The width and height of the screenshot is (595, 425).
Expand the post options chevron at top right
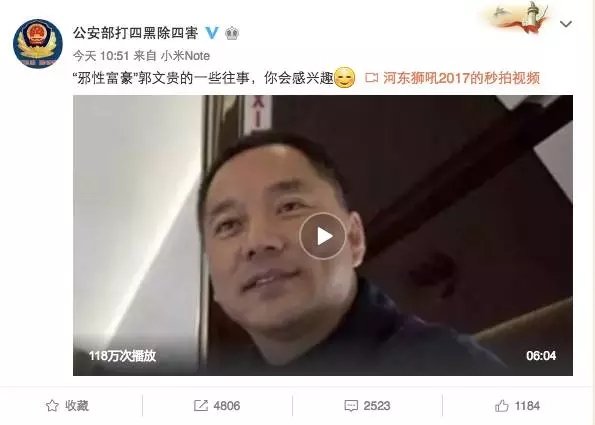(566, 24)
